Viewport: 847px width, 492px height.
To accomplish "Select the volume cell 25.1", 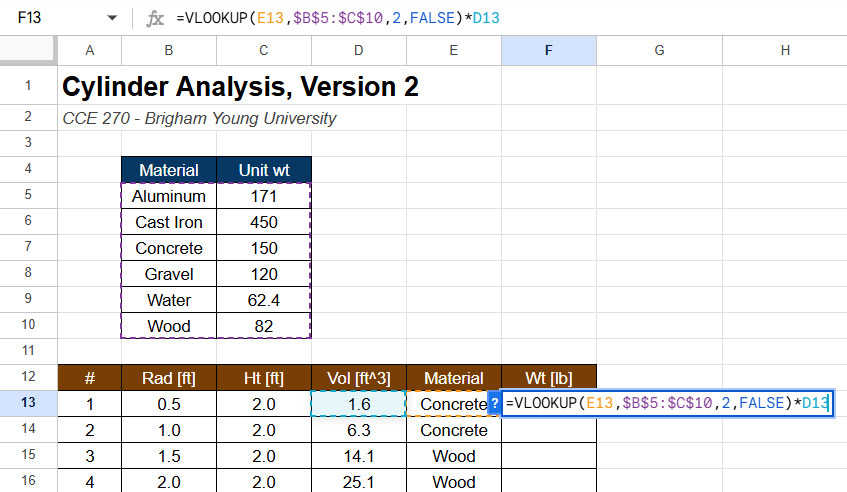I will point(359,481).
